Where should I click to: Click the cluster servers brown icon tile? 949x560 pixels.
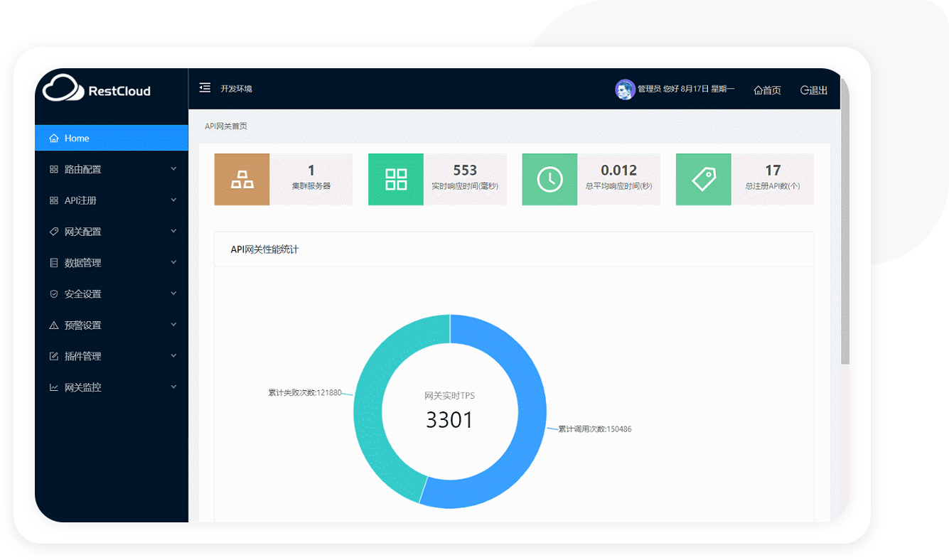pos(242,179)
